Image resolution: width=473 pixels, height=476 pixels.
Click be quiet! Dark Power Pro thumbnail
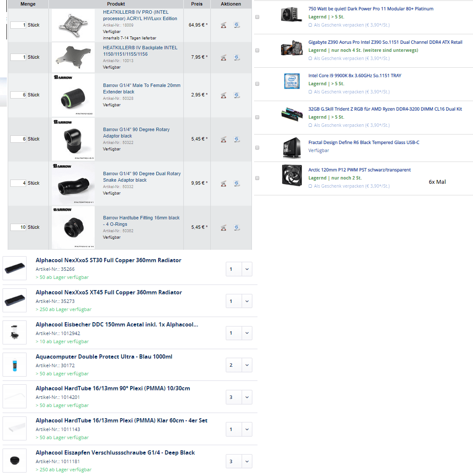coord(291,14)
